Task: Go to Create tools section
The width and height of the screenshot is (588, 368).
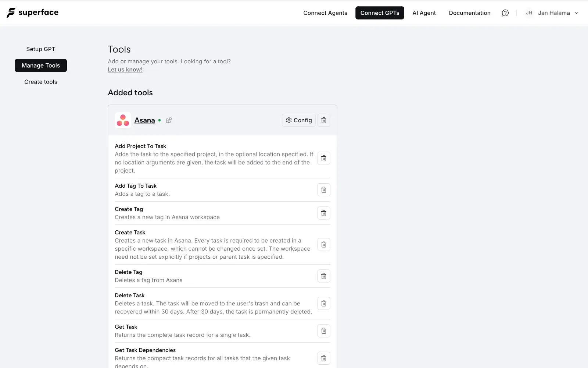Action: point(41,82)
